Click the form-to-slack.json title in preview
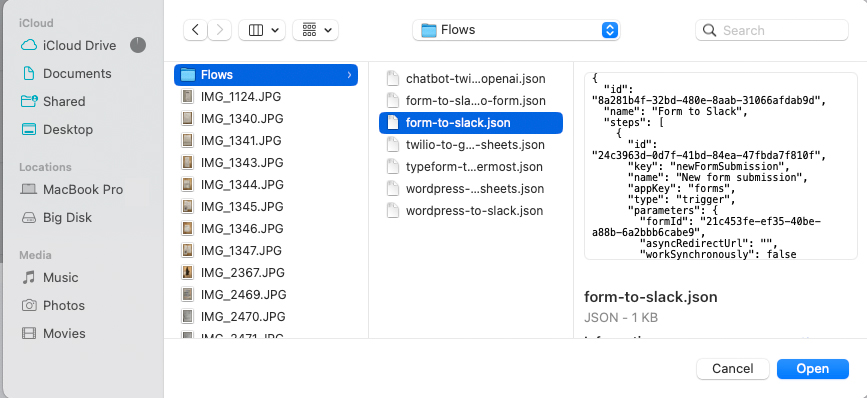Viewport: 867px width, 398px height. coord(650,297)
